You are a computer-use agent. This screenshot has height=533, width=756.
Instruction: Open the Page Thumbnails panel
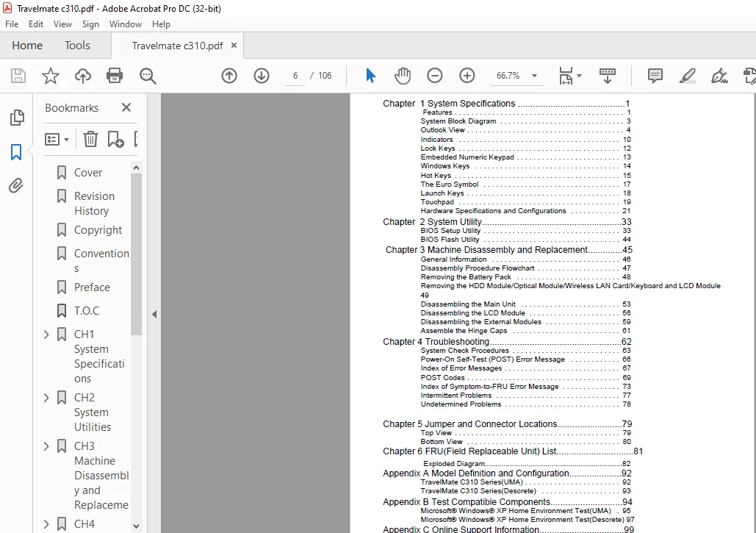coord(17,118)
